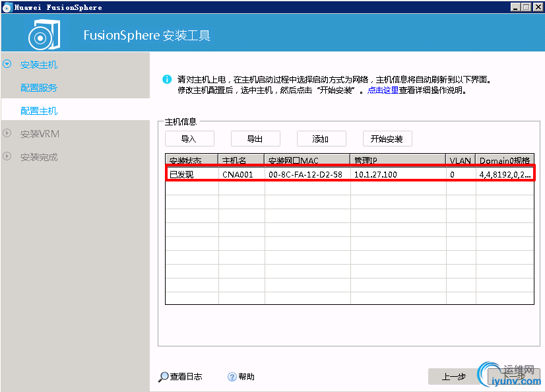Select the 已发现 status cell
Viewport: 545px width, 392px height.
click(192, 174)
